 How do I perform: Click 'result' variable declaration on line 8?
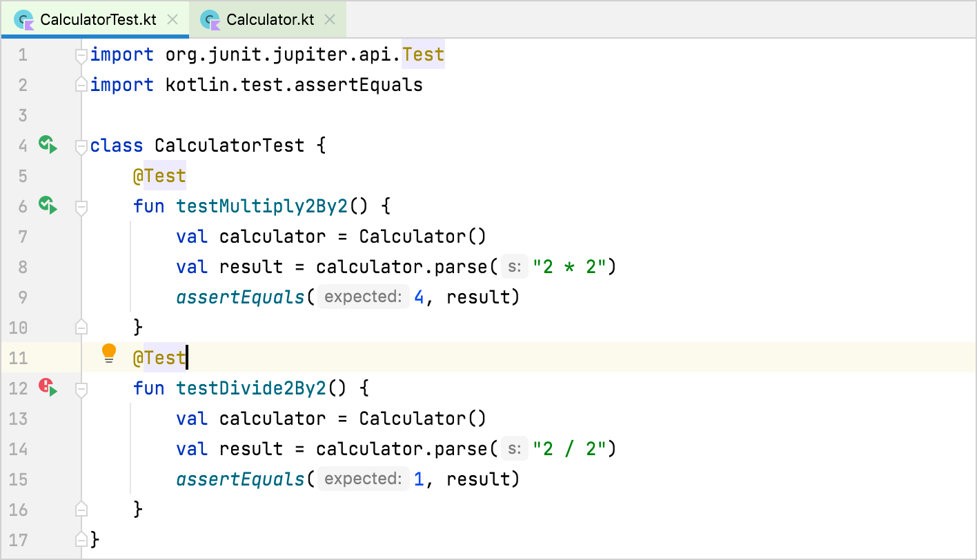click(x=251, y=267)
